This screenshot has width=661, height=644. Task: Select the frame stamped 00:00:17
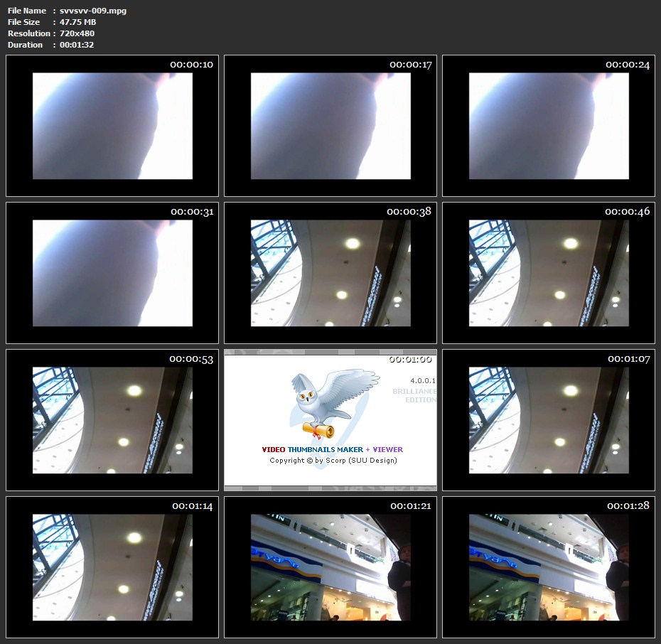[330, 126]
